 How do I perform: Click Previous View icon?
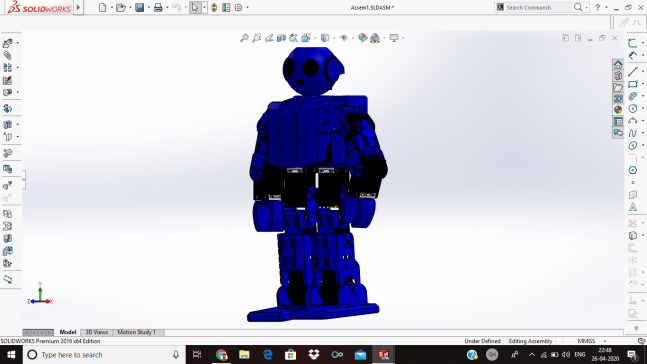(x=269, y=38)
